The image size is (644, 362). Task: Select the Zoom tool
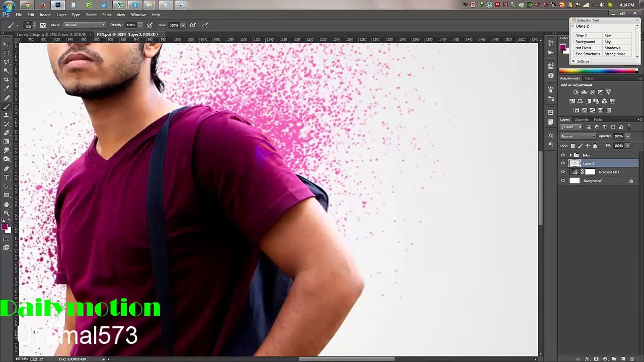(7, 213)
